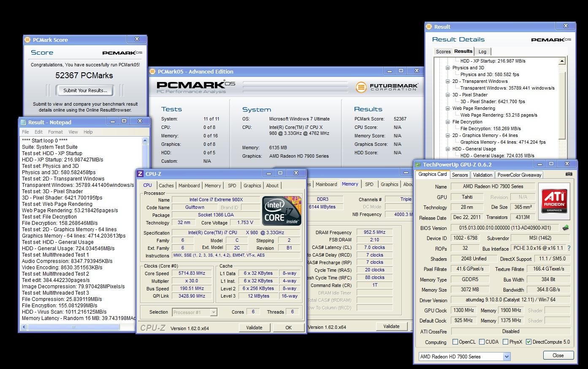Click the BIOS Version value in GPU-Z
Screen dimensions: 588x369
[505, 228]
